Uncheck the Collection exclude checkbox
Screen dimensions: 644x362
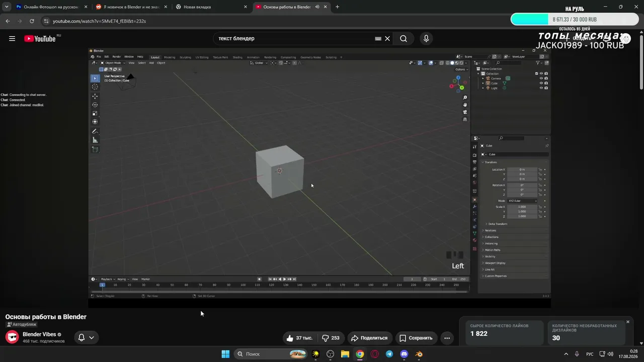point(536,73)
